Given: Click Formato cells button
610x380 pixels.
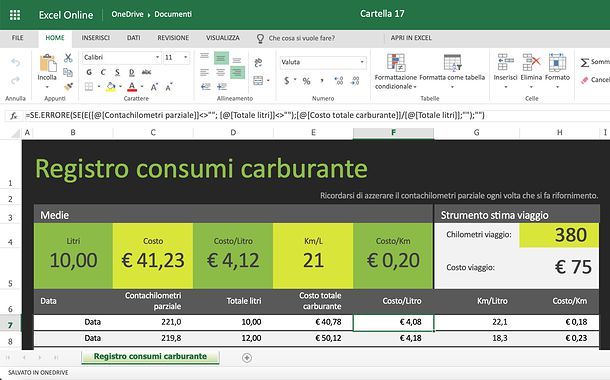Looking at the screenshot, I should coord(557,71).
